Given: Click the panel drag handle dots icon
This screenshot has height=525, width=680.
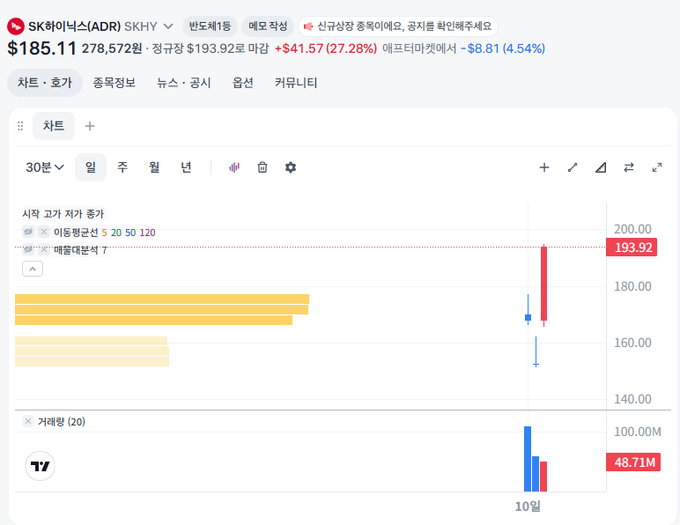Looking at the screenshot, I should coord(20,126).
